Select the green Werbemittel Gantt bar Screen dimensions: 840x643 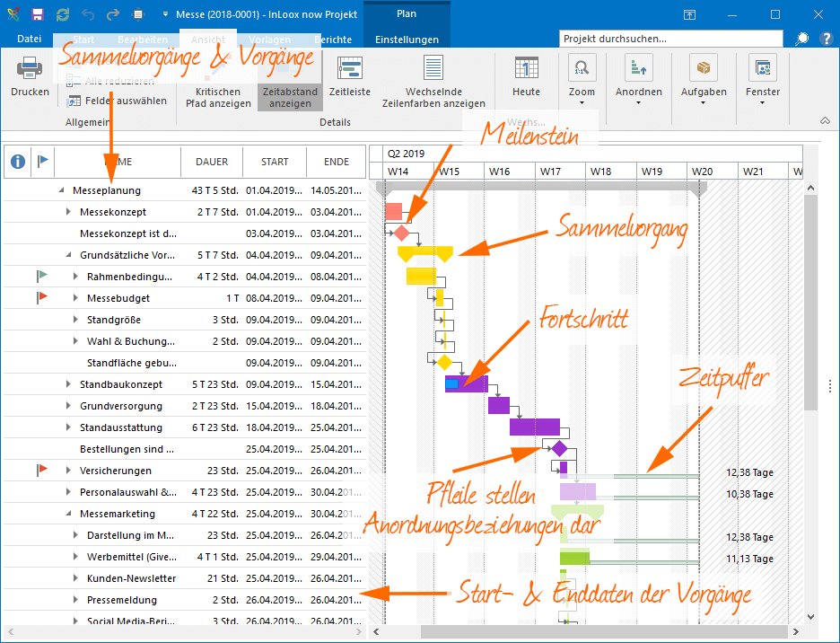point(575,557)
